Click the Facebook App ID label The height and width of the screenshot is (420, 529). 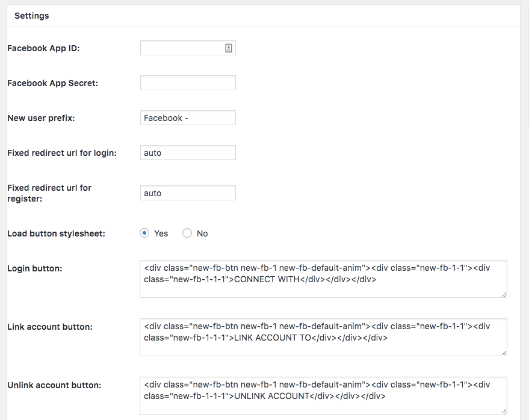click(43, 48)
